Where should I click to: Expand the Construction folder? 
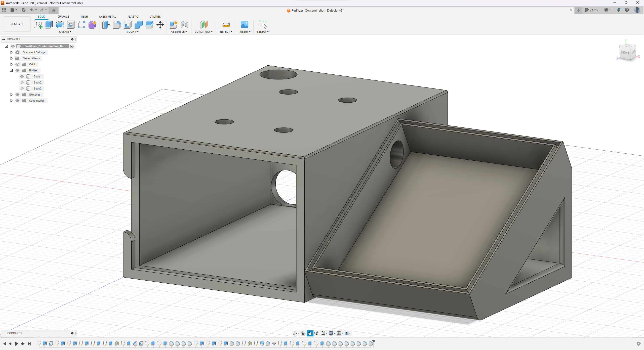click(x=11, y=100)
